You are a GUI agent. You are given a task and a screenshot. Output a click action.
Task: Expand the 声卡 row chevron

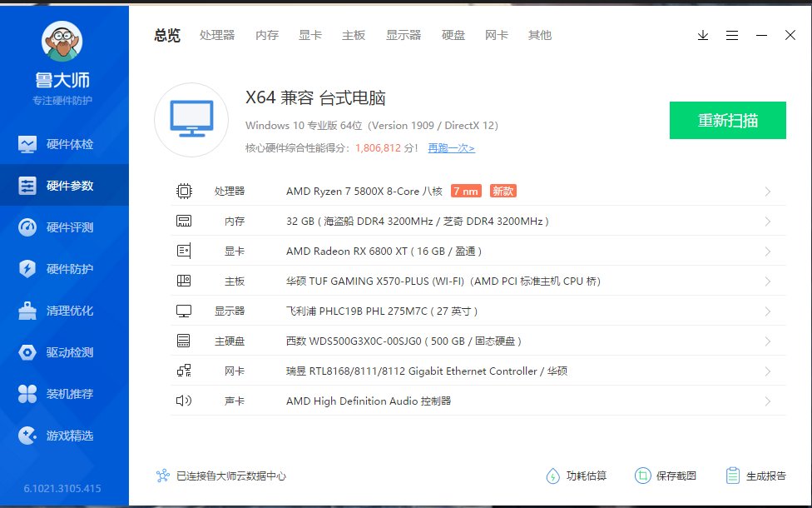point(767,401)
